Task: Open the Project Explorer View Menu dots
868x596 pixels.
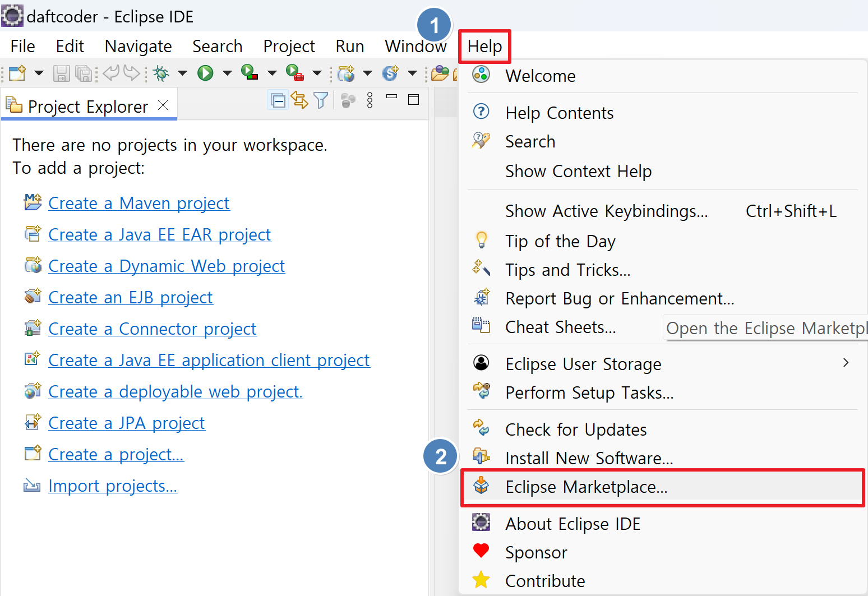Action: tap(370, 100)
